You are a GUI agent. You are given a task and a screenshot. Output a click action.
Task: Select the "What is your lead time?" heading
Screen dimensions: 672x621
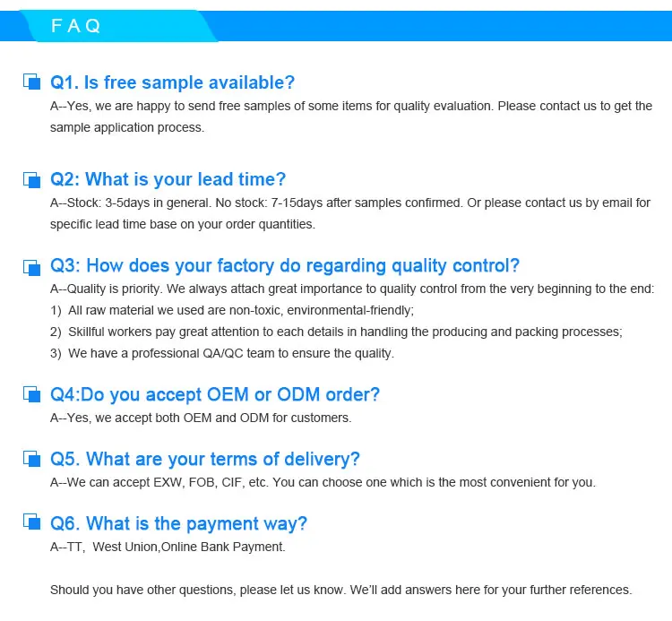click(x=168, y=179)
